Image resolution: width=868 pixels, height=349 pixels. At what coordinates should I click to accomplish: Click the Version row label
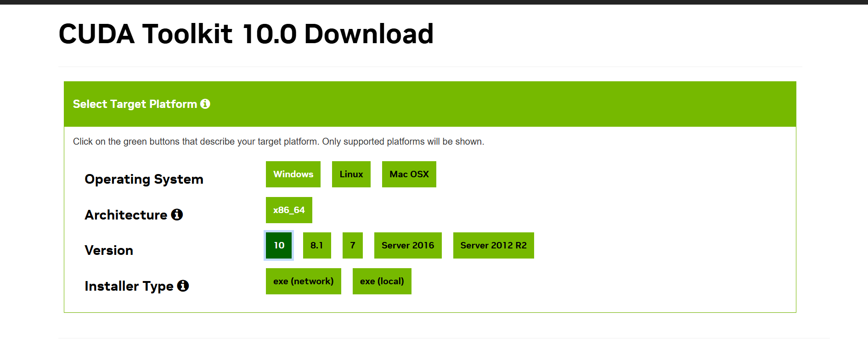[x=109, y=250]
